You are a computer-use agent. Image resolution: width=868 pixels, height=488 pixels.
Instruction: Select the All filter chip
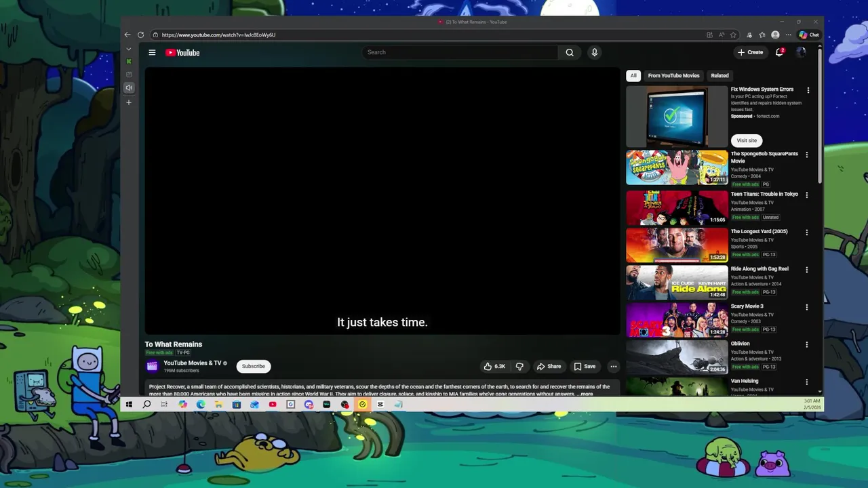coord(633,76)
